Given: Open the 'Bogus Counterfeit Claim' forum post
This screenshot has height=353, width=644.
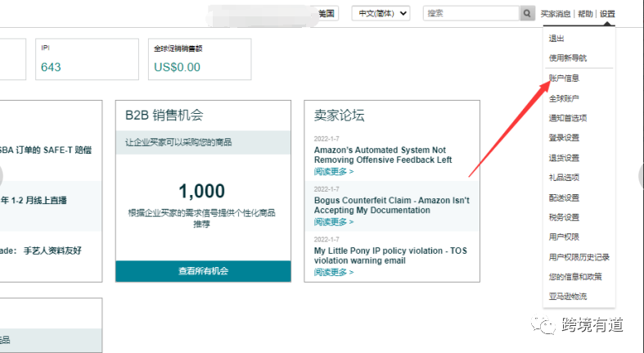Looking at the screenshot, I should pyautogui.click(x=391, y=205).
